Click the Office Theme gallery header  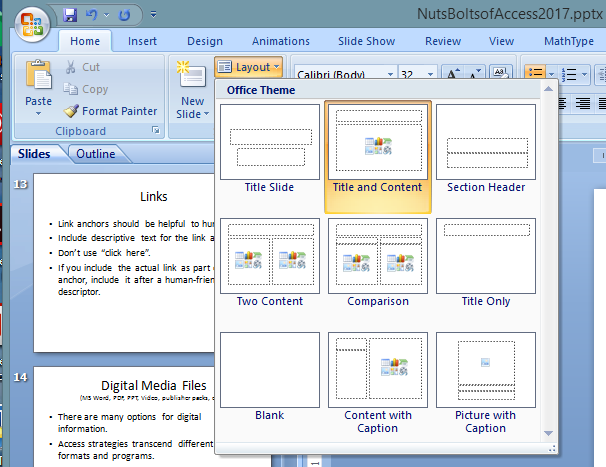click(x=378, y=90)
